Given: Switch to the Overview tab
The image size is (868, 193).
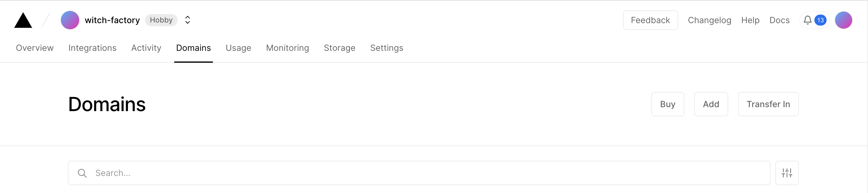Looking at the screenshot, I should (x=34, y=48).
